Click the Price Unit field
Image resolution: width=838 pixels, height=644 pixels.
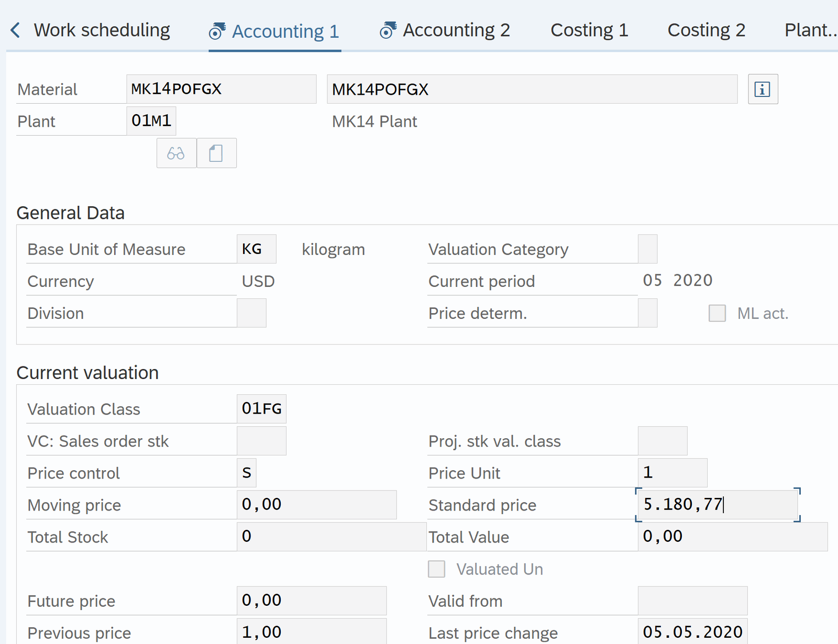[672, 473]
